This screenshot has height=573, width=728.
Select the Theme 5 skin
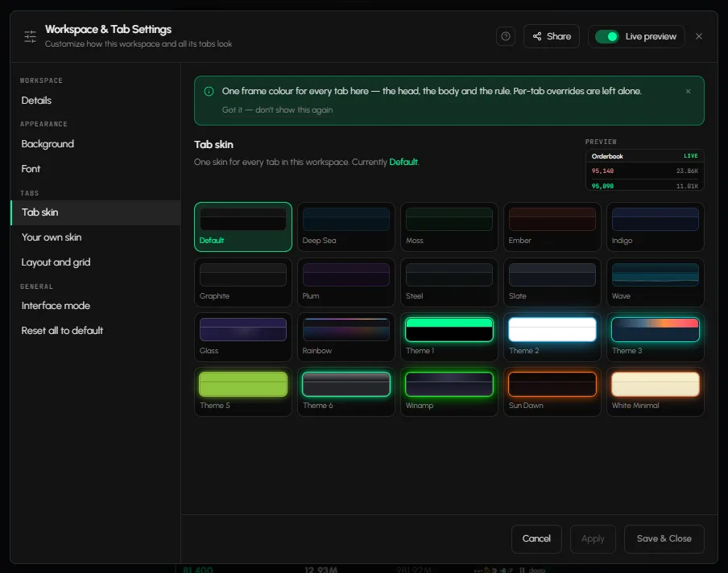(x=243, y=392)
